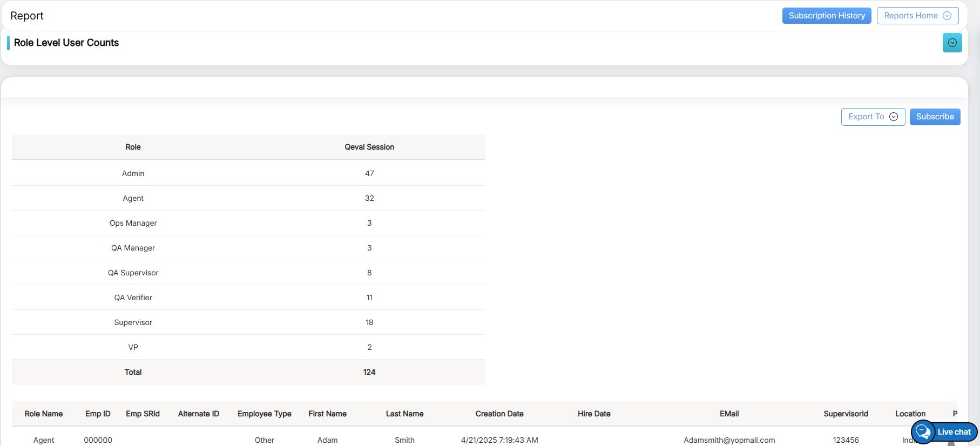
Task: Sort by Role Name column header
Action: click(x=44, y=414)
